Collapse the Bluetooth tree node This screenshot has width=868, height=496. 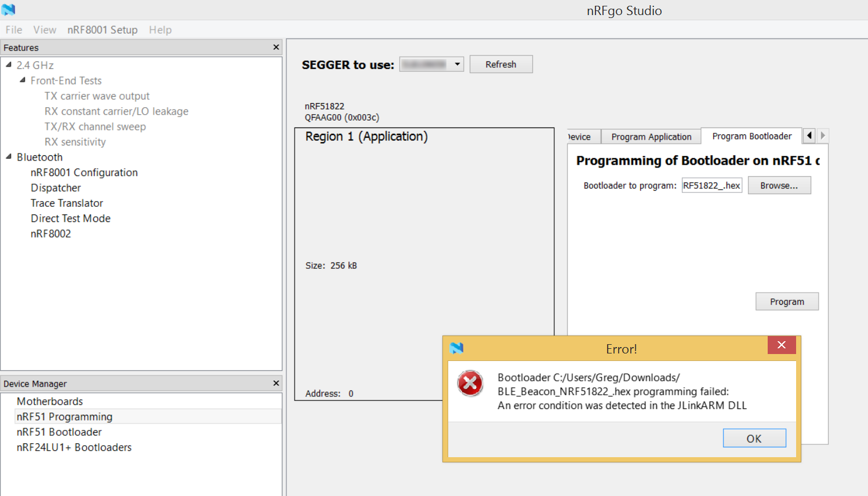pyautogui.click(x=9, y=156)
